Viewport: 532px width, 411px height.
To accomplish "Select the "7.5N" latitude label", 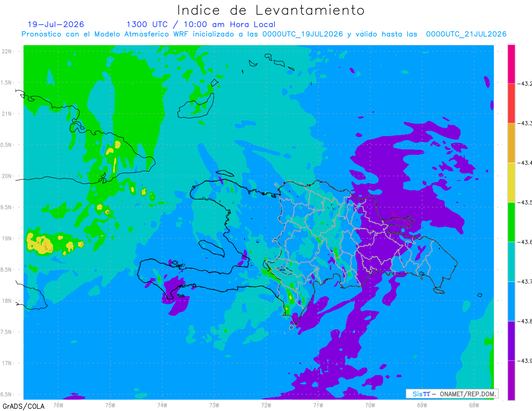I will point(6,332).
